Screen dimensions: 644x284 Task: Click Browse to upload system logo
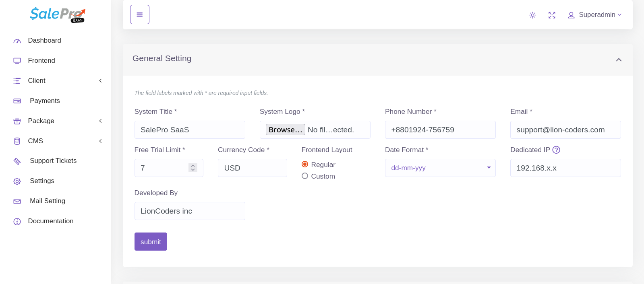point(285,130)
